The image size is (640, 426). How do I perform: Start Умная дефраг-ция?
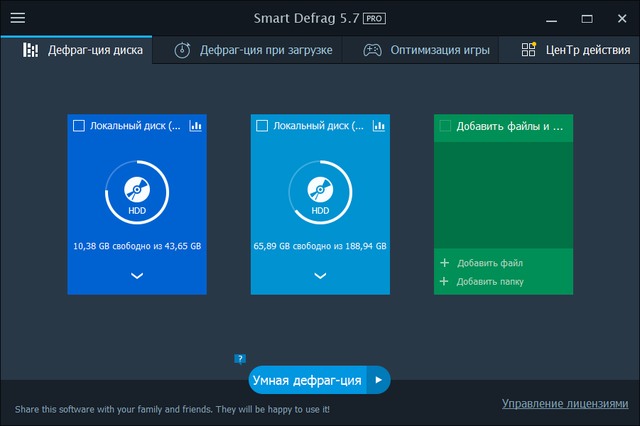click(306, 380)
